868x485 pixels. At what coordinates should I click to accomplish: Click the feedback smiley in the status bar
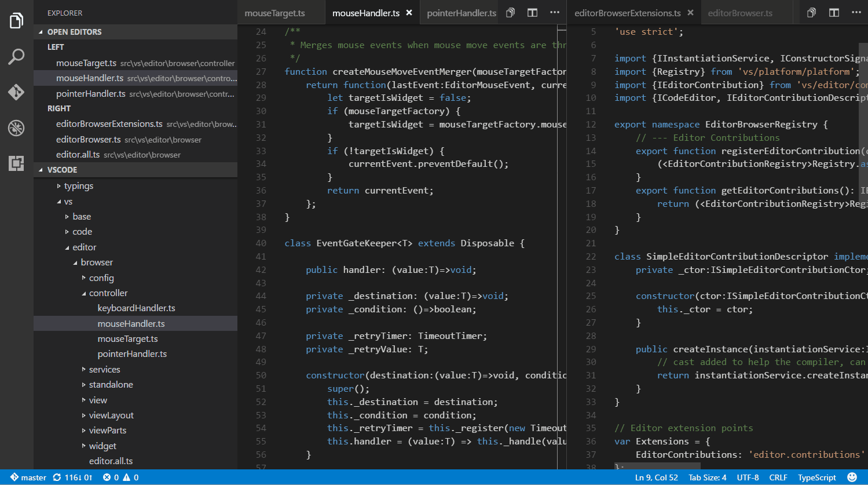tap(852, 477)
